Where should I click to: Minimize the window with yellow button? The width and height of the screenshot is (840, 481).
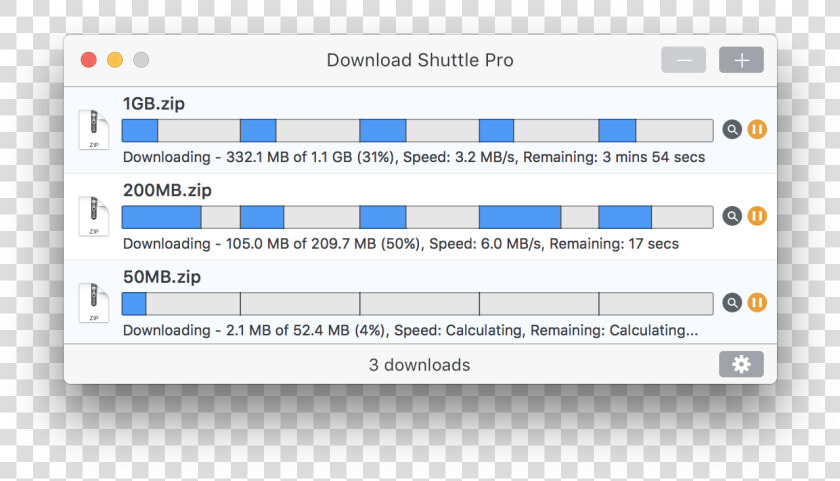click(x=115, y=60)
